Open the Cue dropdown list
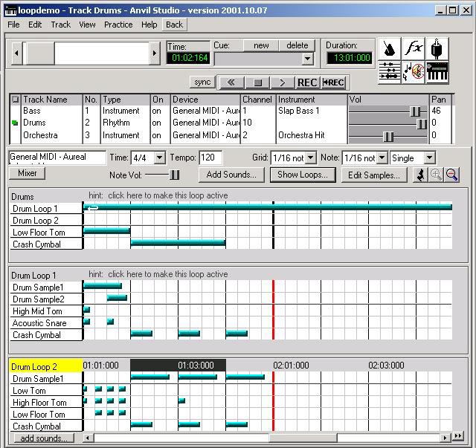The image size is (476, 448). [x=308, y=59]
